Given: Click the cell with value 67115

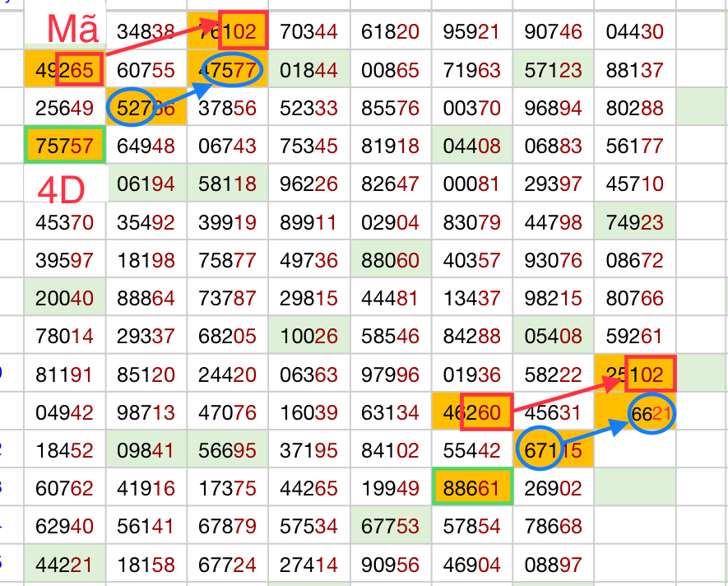Looking at the screenshot, I should click(554, 450).
